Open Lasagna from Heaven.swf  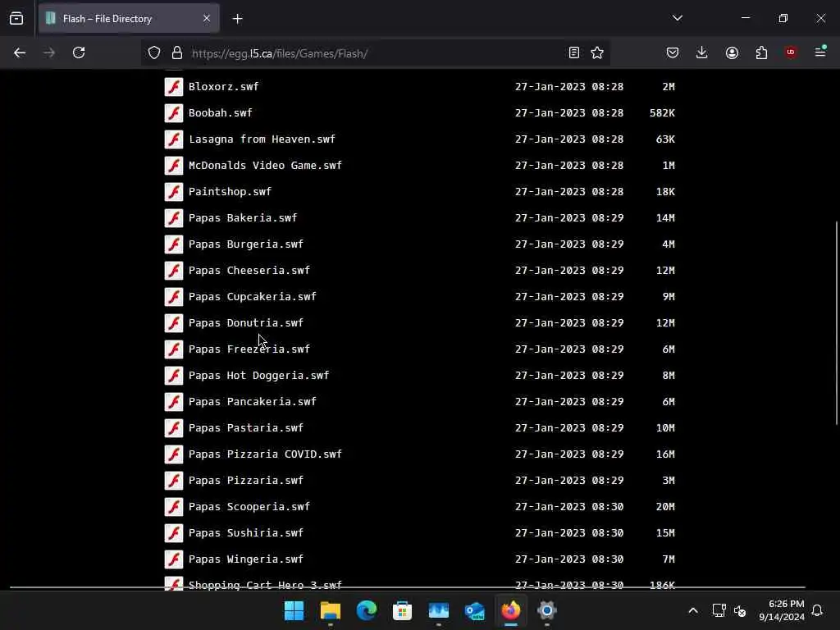(262, 139)
